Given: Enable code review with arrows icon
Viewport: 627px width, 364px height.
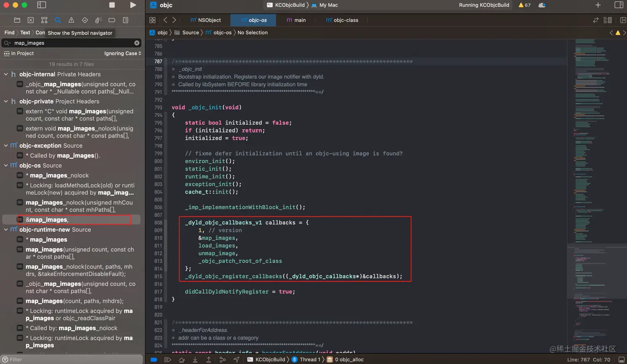Looking at the screenshot, I should click(596, 20).
